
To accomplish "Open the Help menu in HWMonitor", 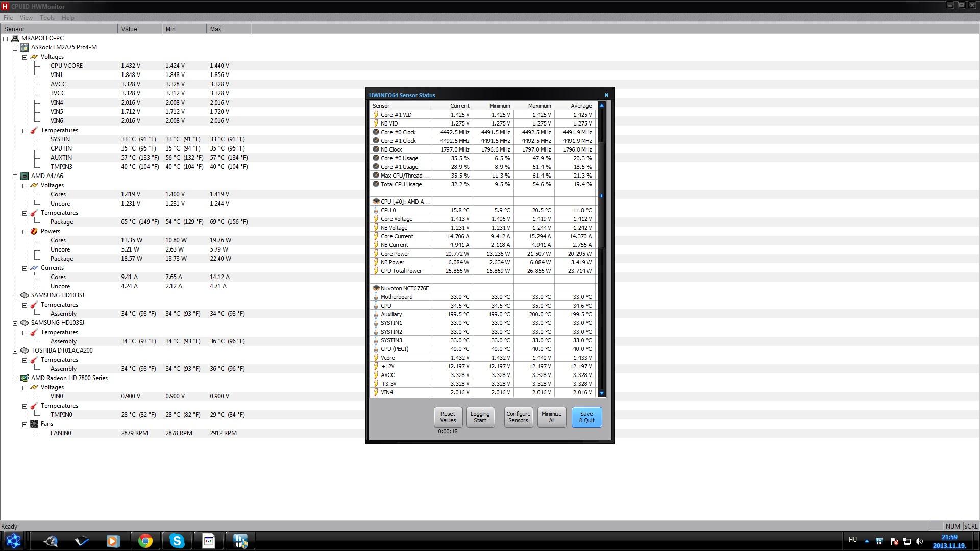I will (x=68, y=17).
